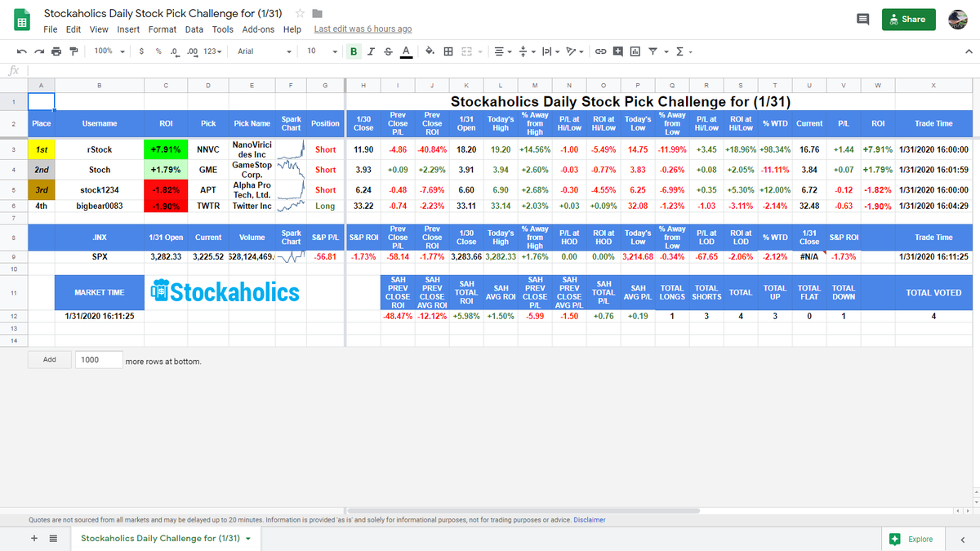Open the Insert menu
This screenshot has width=980, height=551.
(x=128, y=29)
